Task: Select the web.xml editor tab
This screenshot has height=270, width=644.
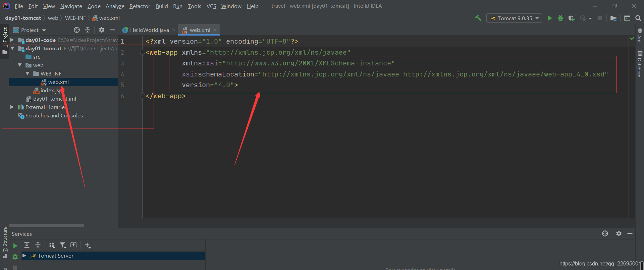Action: [200, 30]
